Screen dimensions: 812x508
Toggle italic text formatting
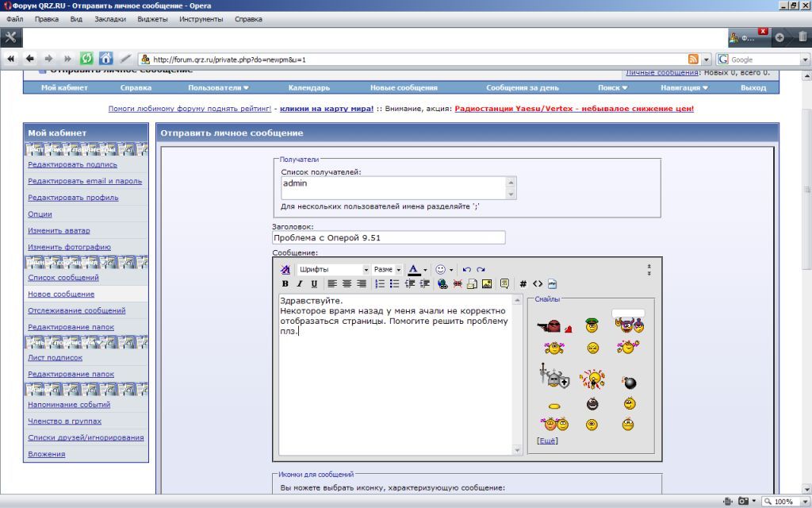[299, 283]
